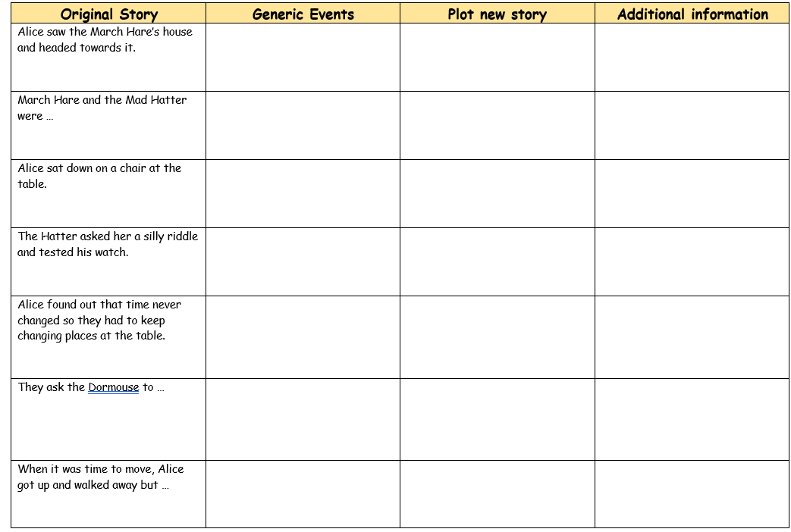Select the 'They ask the Dormouse to' cell
The height and width of the screenshot is (532, 791).
108,420
